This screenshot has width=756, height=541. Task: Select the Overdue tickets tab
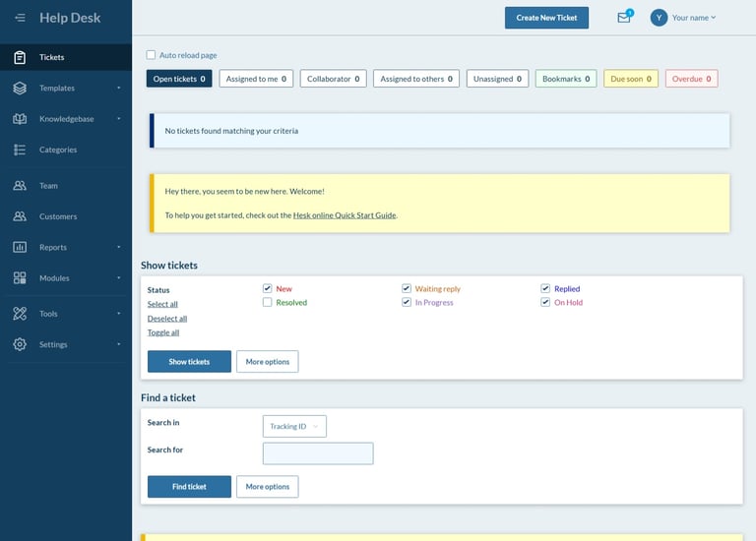coord(691,79)
